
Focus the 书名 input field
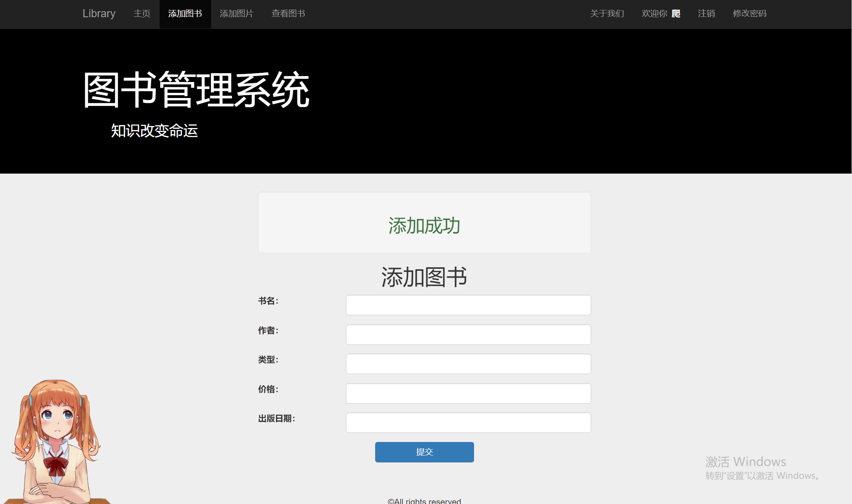pyautogui.click(x=468, y=305)
